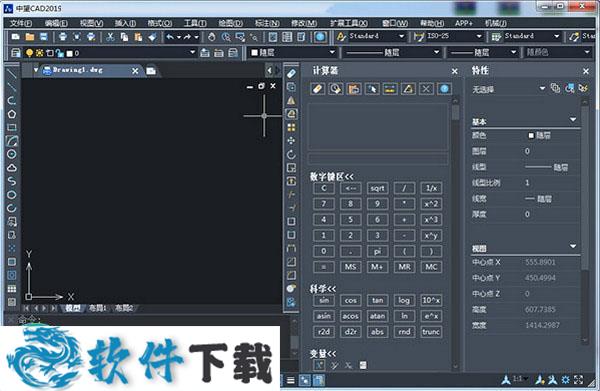Open the Layer Properties Manager icon
Viewport: 600px width, 391px height.
(x=16, y=52)
